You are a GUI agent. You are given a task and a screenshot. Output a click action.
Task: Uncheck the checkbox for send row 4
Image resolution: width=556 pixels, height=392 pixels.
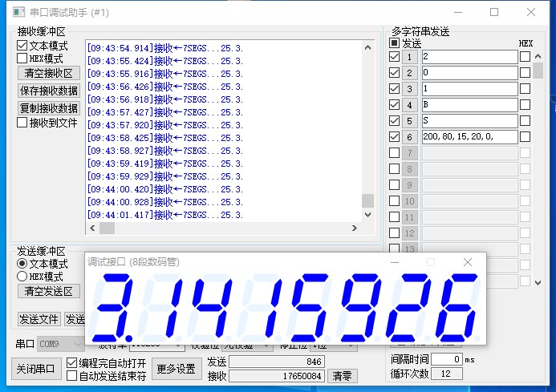(x=394, y=104)
